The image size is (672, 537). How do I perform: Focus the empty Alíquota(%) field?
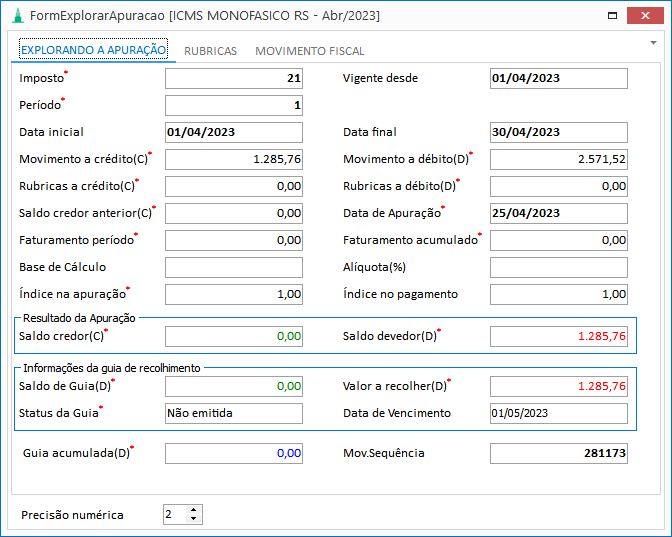coord(558,267)
